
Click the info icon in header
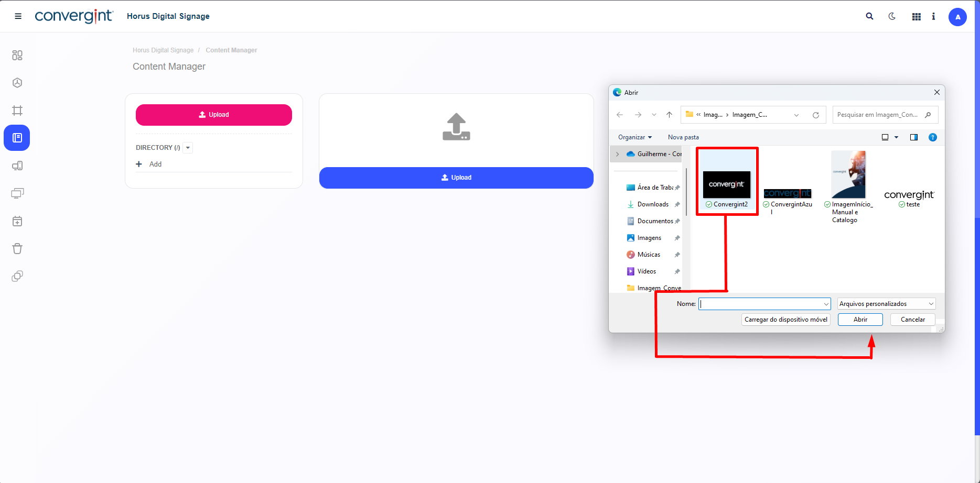933,16
